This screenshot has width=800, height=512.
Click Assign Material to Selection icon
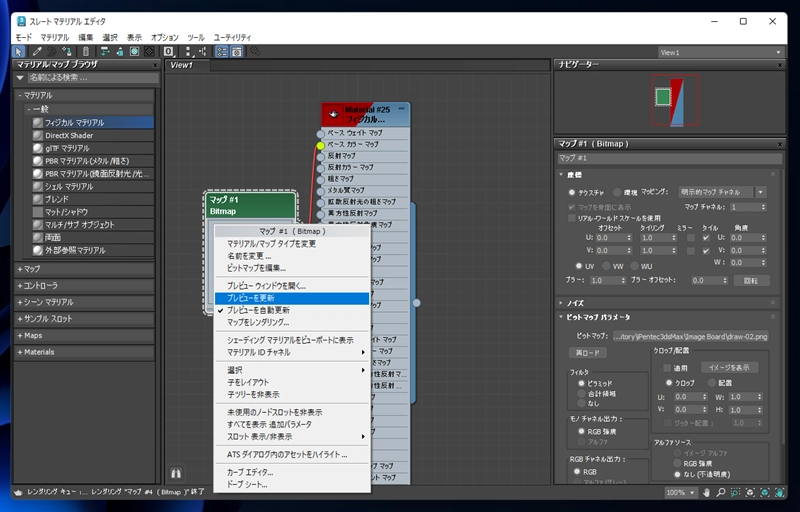(66, 52)
